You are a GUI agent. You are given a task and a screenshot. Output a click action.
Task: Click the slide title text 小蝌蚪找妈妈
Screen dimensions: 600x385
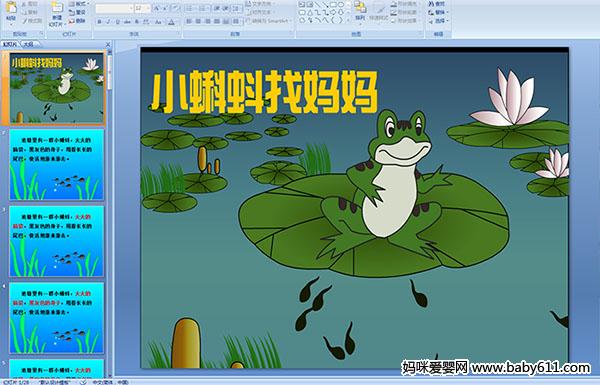[x=264, y=92]
